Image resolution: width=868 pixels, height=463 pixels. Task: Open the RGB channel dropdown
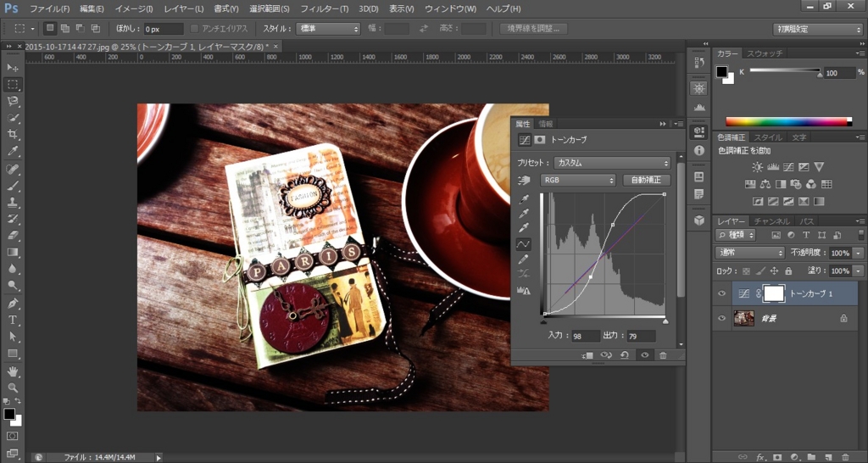pos(578,180)
